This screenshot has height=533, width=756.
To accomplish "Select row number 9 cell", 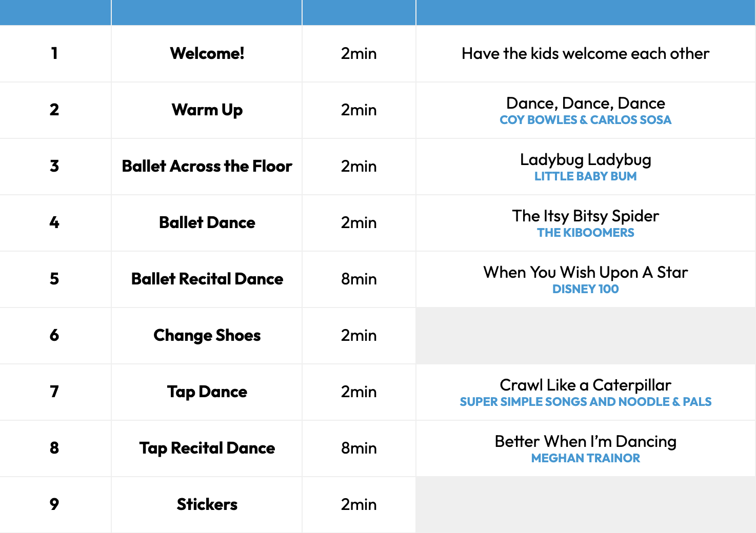I will [x=55, y=505].
